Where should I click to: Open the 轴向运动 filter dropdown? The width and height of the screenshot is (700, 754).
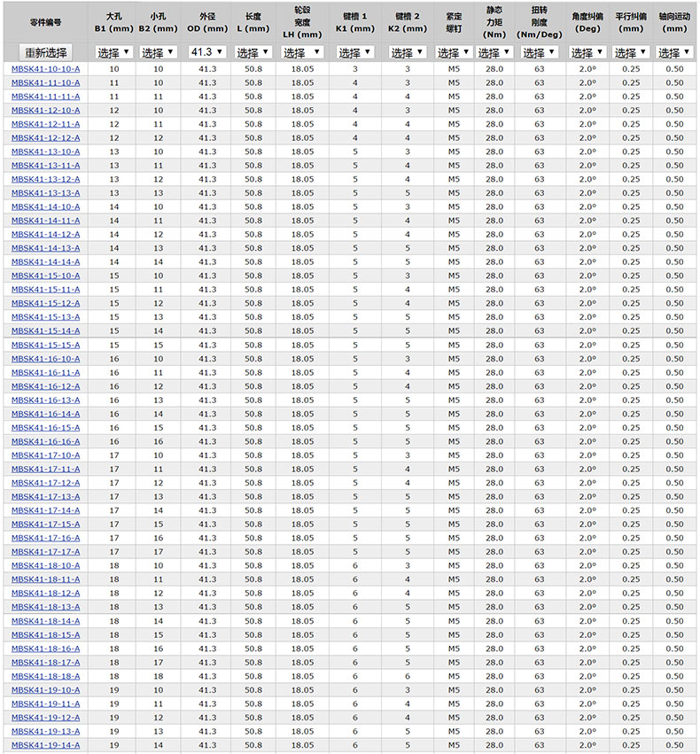click(674, 52)
